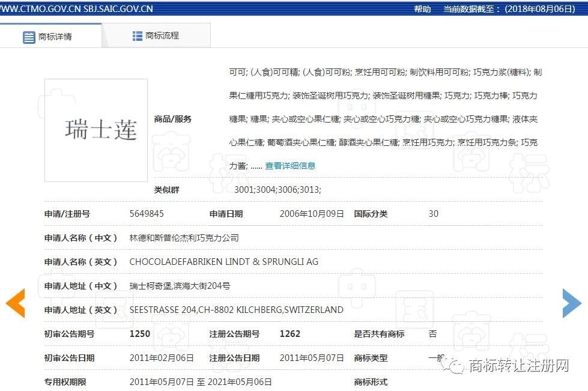Click the 申请日期 label

coord(226,214)
